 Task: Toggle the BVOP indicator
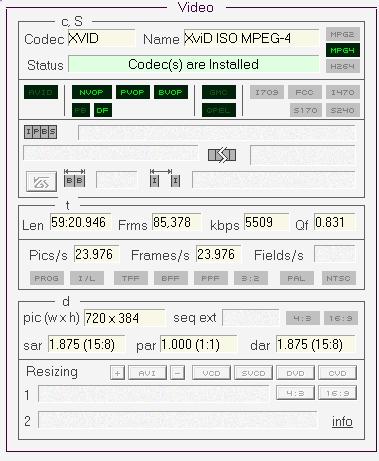click(x=171, y=92)
